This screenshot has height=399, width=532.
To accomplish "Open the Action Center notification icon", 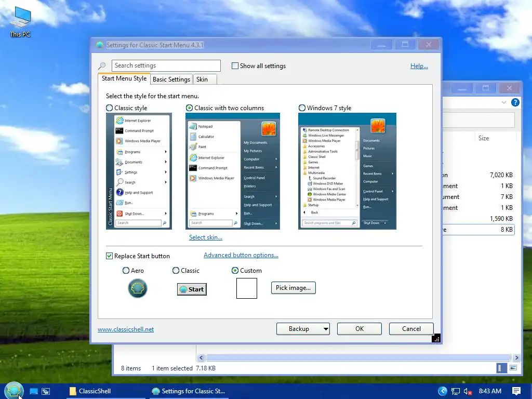I will (516, 391).
